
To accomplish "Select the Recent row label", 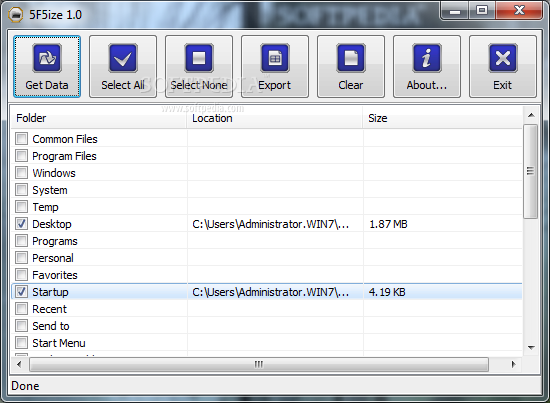I will tap(49, 309).
